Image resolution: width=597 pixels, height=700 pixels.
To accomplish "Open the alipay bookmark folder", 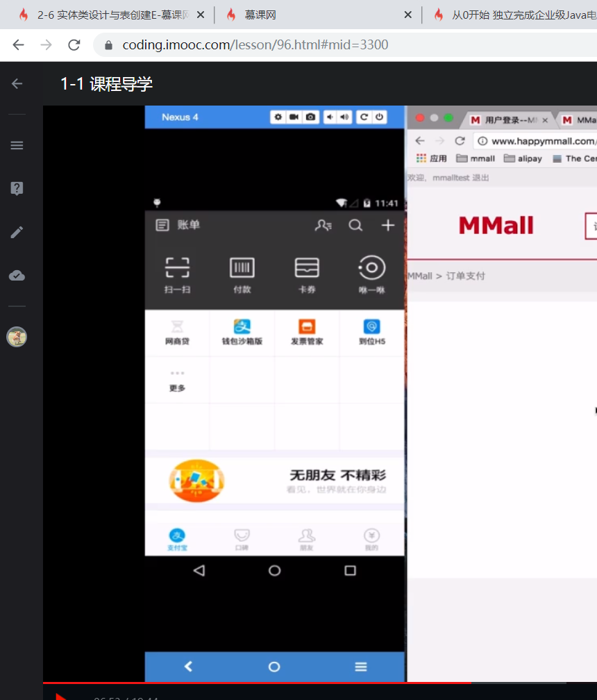I will pos(523,158).
